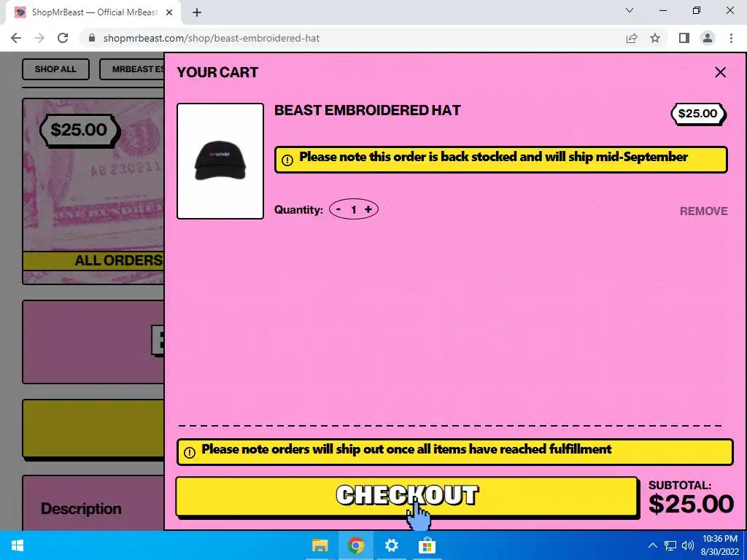Click the Your Cart heading

tap(217, 72)
